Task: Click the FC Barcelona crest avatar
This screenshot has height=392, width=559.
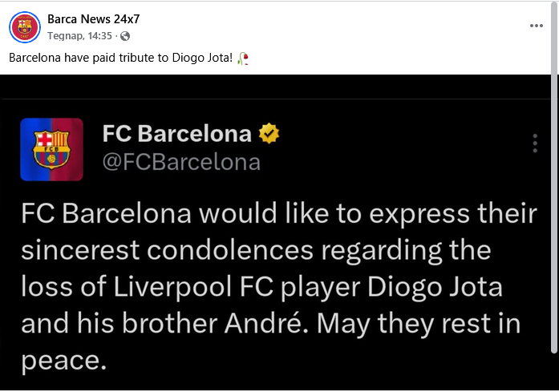Action: coord(51,149)
